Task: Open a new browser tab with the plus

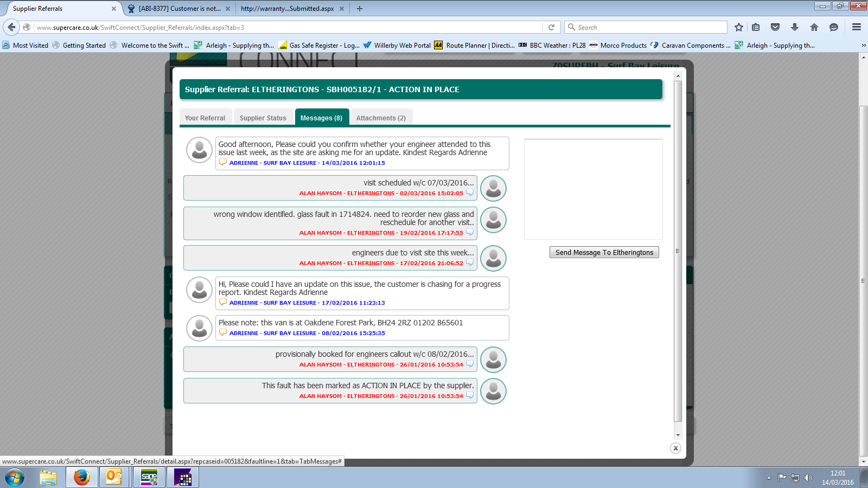Action: point(359,9)
